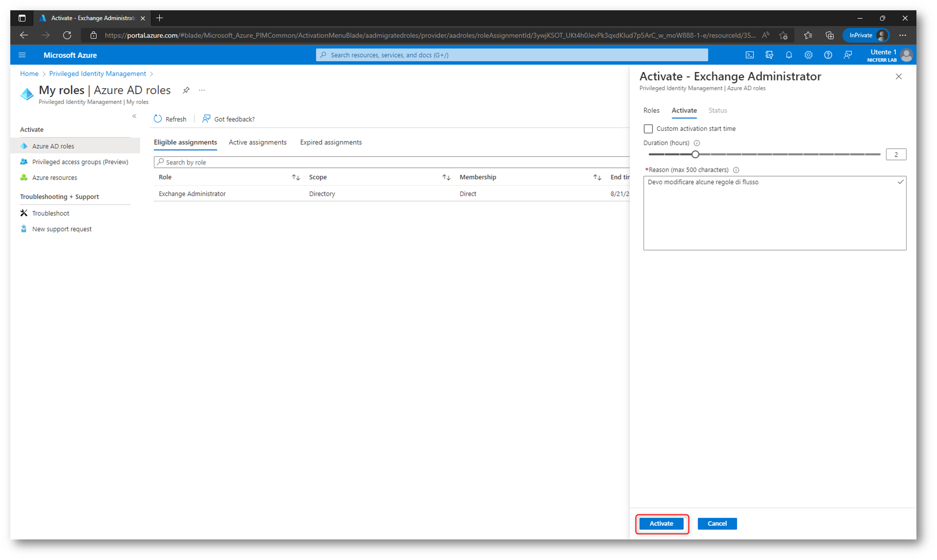Open Cloud Shell from the top bar
Image resolution: width=937 pixels, height=560 pixels.
pyautogui.click(x=749, y=55)
